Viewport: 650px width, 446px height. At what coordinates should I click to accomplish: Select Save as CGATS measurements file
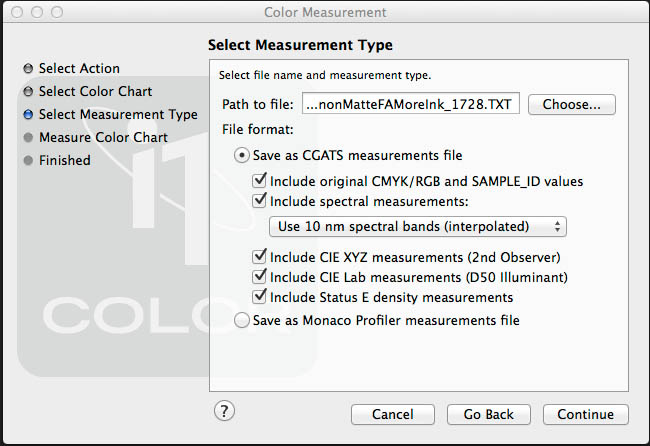click(240, 155)
